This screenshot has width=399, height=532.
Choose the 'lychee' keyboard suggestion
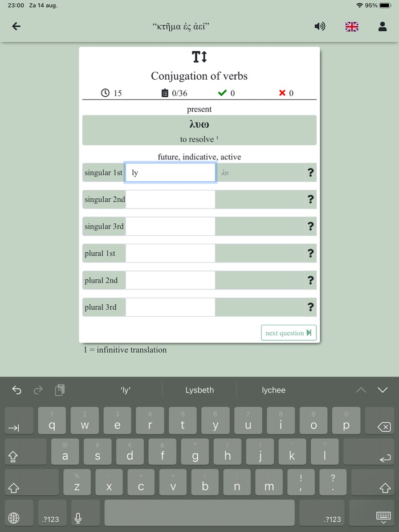274,390
